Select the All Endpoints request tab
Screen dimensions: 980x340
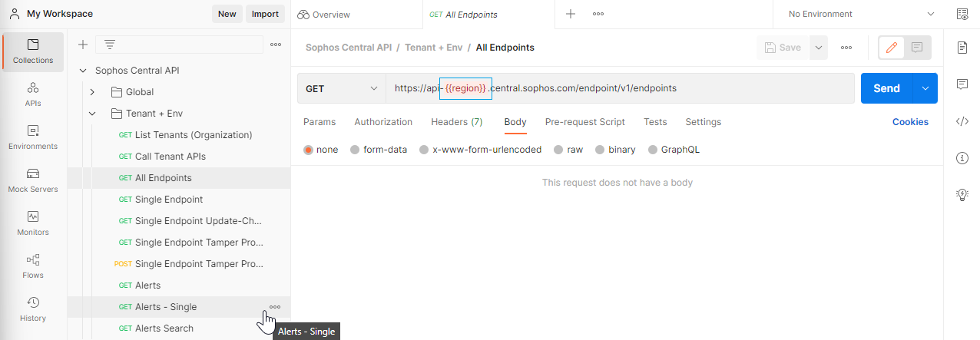(463, 15)
